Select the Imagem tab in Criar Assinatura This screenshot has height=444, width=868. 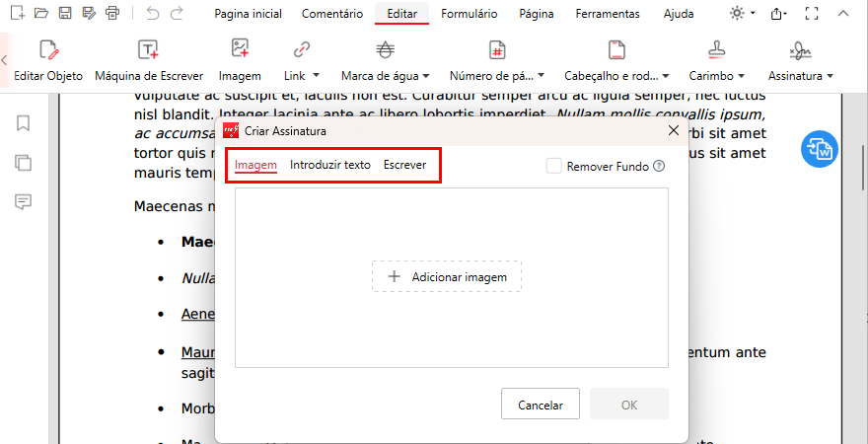255,165
